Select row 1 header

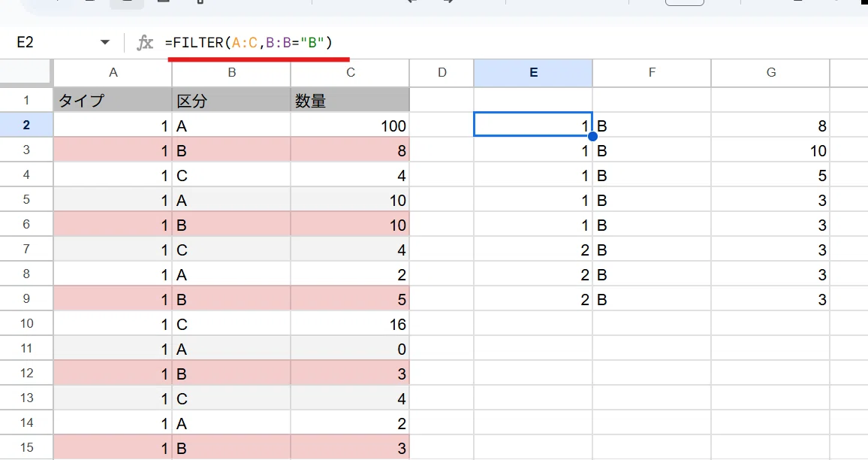point(26,100)
